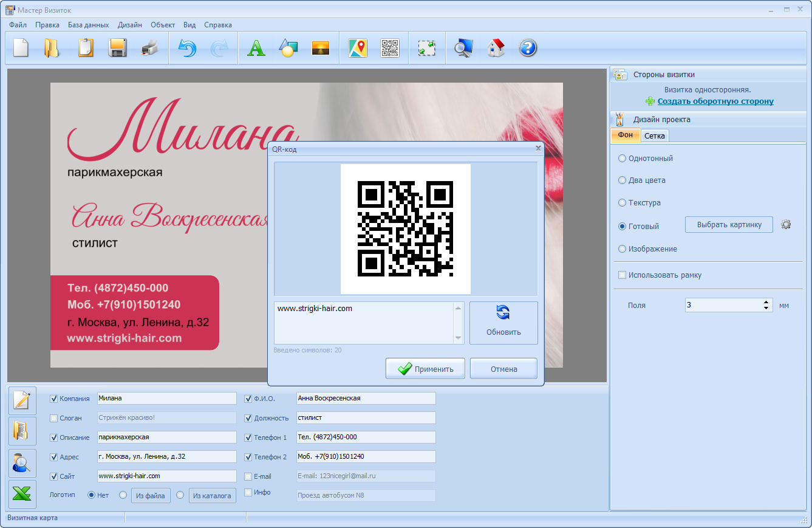Save project with the floppy disk icon
The height and width of the screenshot is (528, 812).
[x=117, y=47]
